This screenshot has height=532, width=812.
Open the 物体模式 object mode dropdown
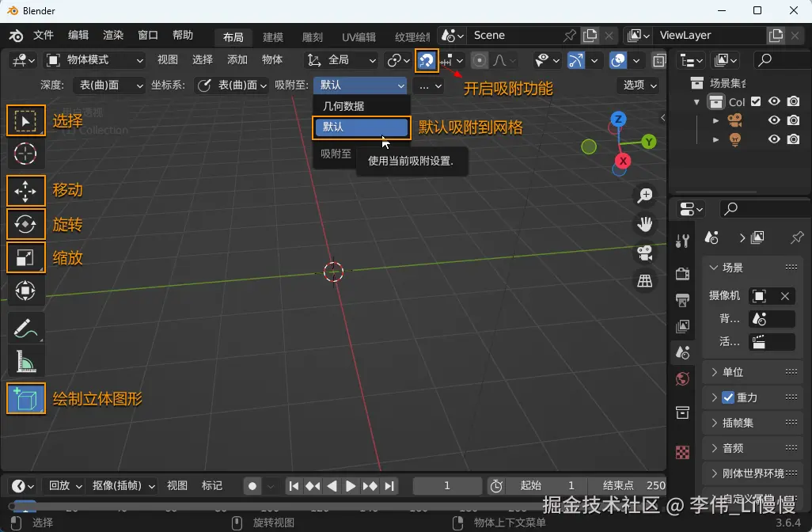tap(95, 60)
